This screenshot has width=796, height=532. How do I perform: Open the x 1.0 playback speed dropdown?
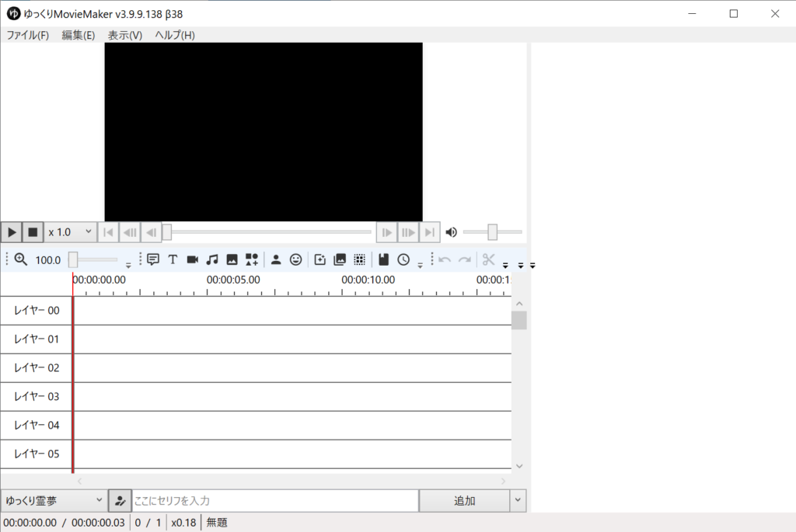[x=70, y=232]
